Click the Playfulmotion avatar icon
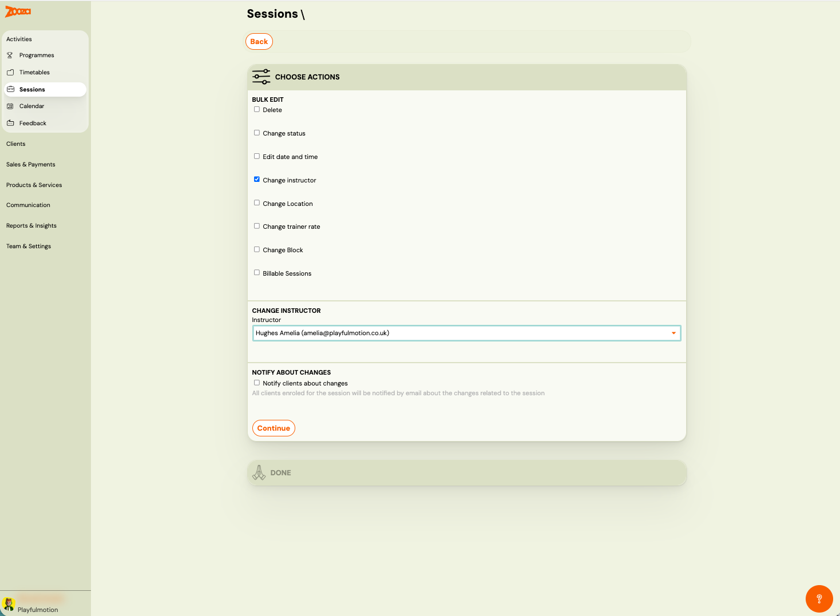 (x=9, y=603)
